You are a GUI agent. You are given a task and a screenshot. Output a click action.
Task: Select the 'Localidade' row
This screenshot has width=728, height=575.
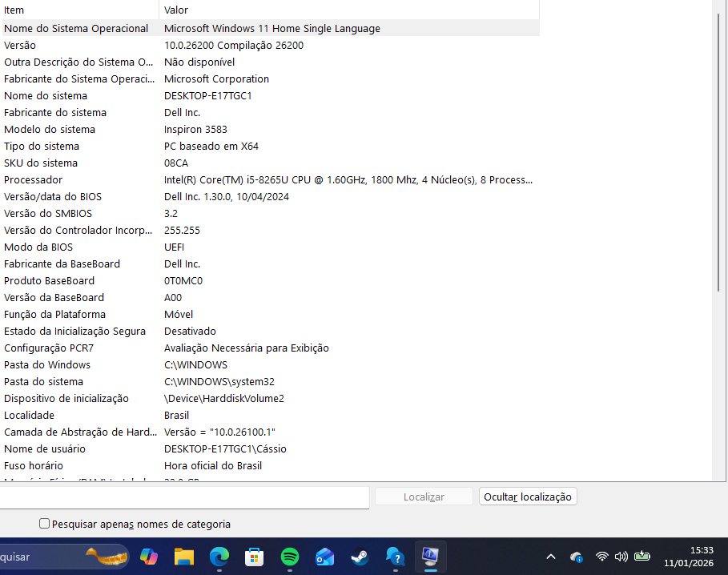point(271,415)
